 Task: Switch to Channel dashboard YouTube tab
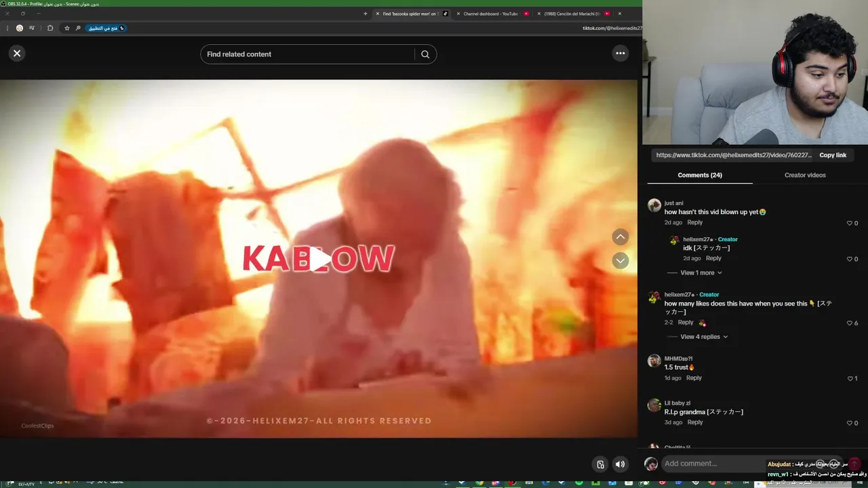(x=490, y=14)
